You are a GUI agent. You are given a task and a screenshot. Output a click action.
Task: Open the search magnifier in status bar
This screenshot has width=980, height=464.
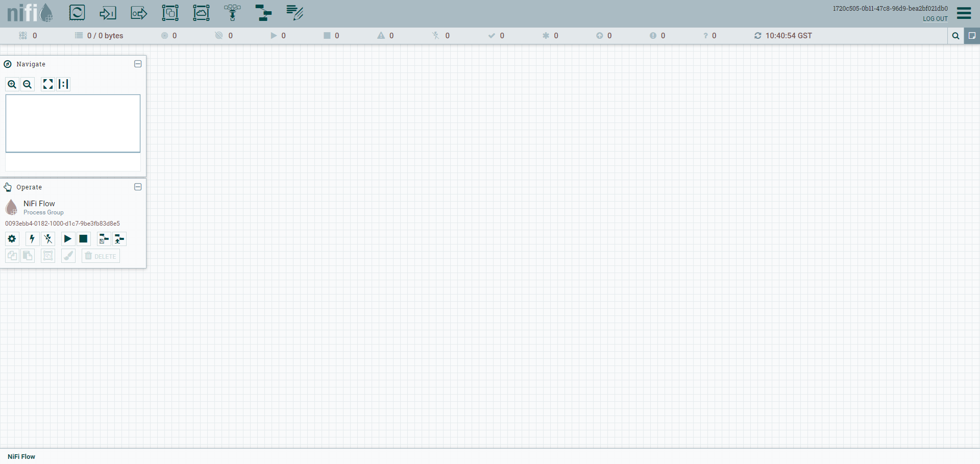point(955,36)
